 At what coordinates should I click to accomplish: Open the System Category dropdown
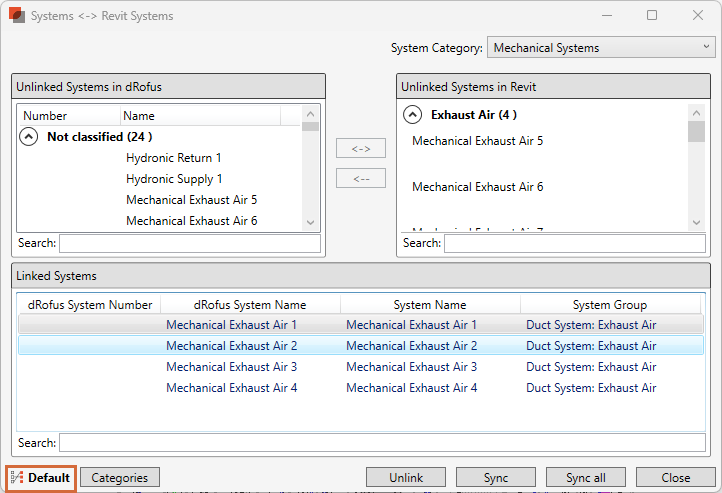600,48
